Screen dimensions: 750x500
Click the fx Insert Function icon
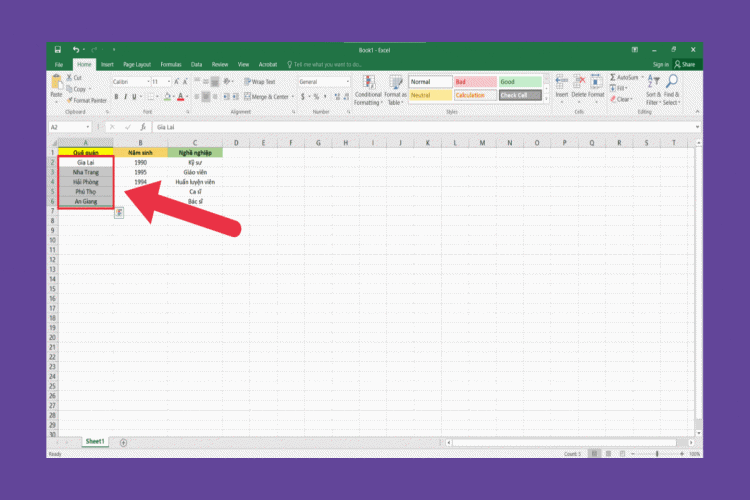[x=143, y=127]
